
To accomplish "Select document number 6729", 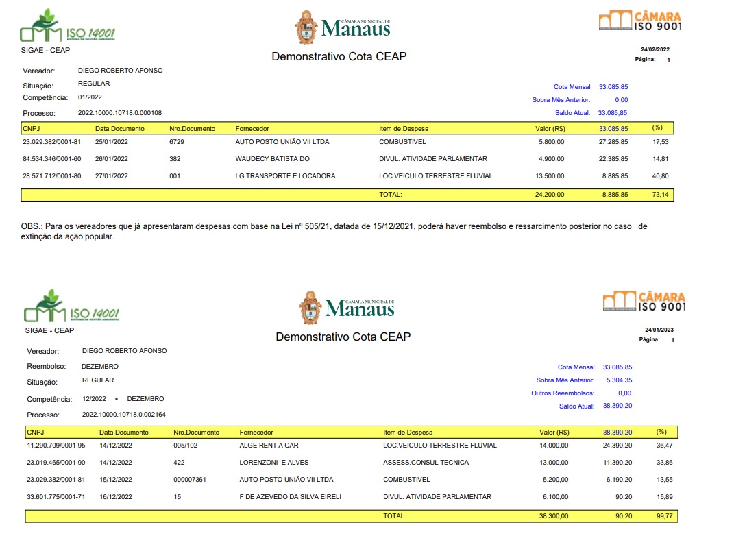I will tap(177, 141).
